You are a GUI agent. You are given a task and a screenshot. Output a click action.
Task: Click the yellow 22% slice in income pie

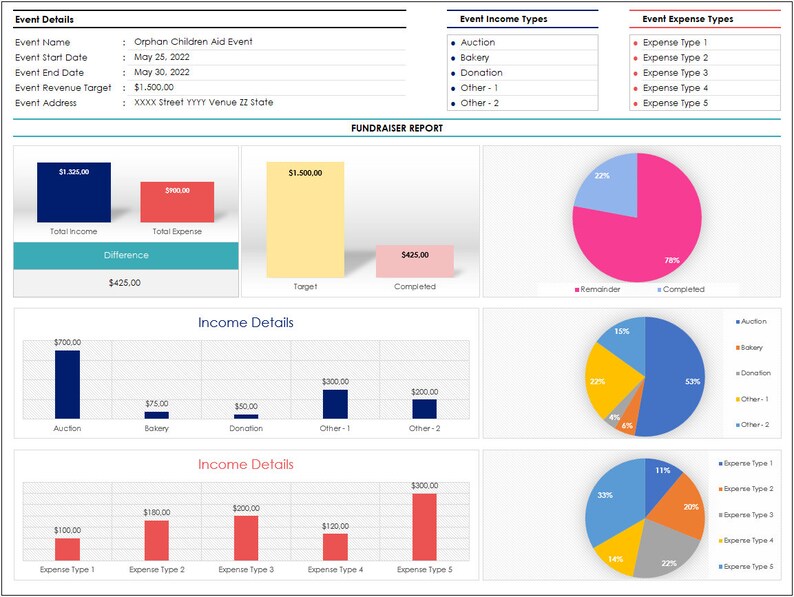[x=610, y=381]
